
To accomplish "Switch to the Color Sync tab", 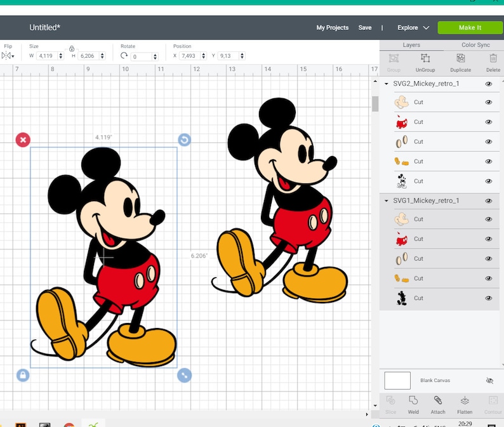I will pos(475,45).
